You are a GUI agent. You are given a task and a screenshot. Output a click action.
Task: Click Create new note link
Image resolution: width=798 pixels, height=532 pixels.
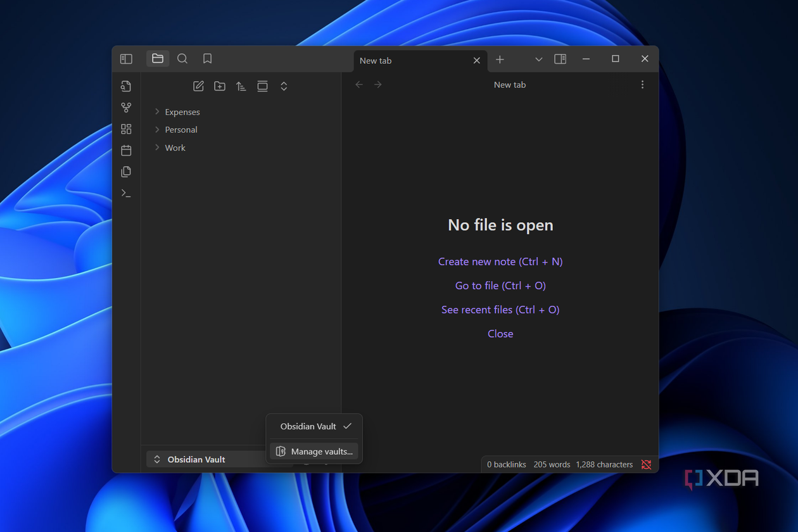pos(500,262)
